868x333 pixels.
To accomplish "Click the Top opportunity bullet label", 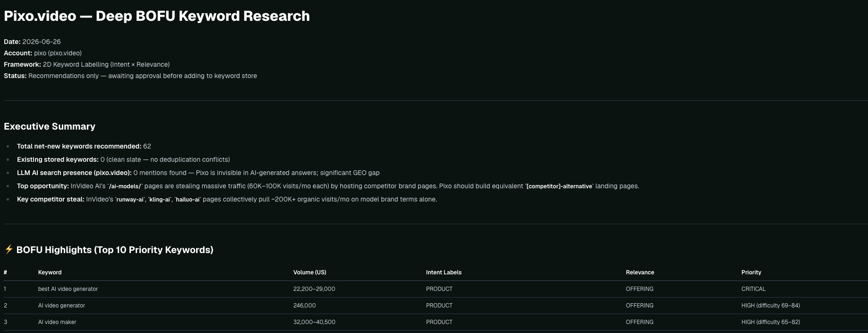I will 43,186.
